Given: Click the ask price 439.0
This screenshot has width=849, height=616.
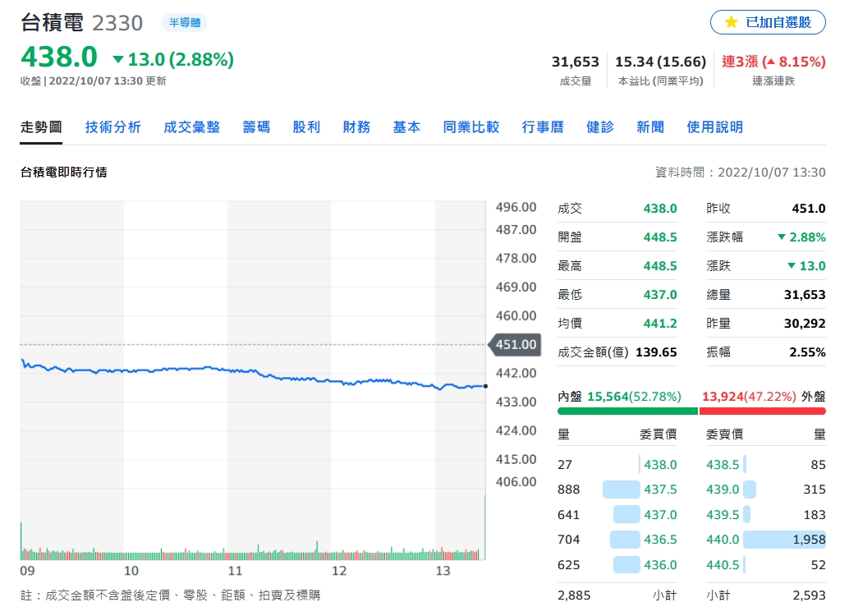Looking at the screenshot, I should [723, 490].
